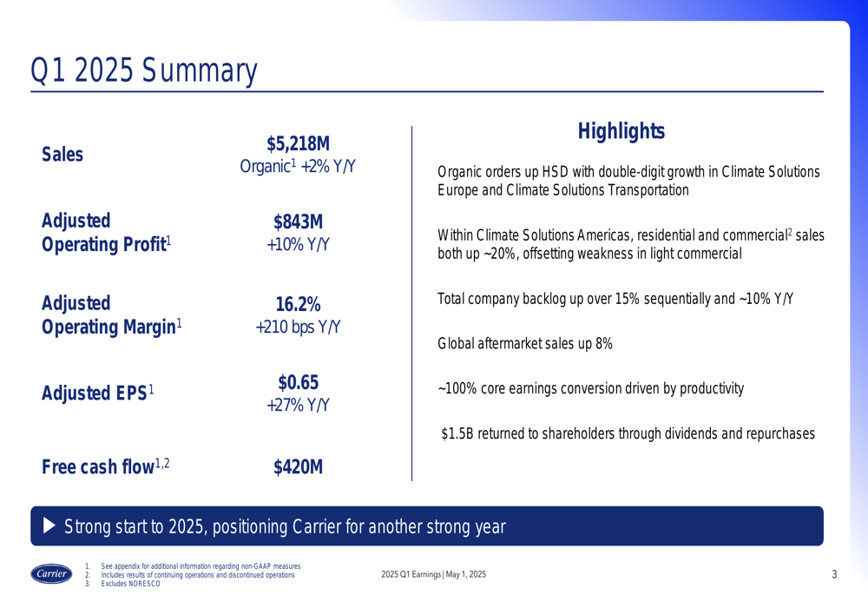Click footnote 3 'Excludes NORESCO'
The width and height of the screenshot is (868, 595).
(123, 584)
